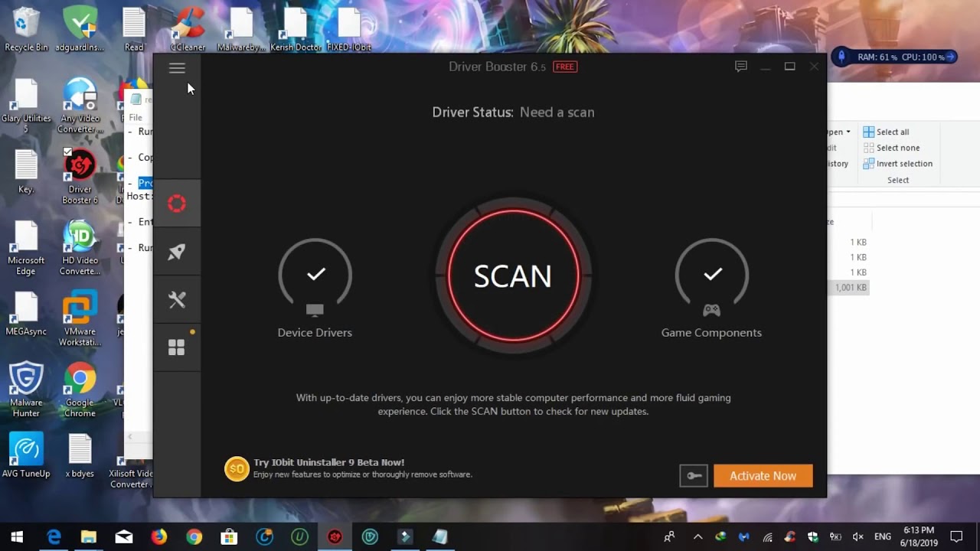Open the Recycle Bin desktop icon
This screenshot has width=980, height=551.
point(26,29)
